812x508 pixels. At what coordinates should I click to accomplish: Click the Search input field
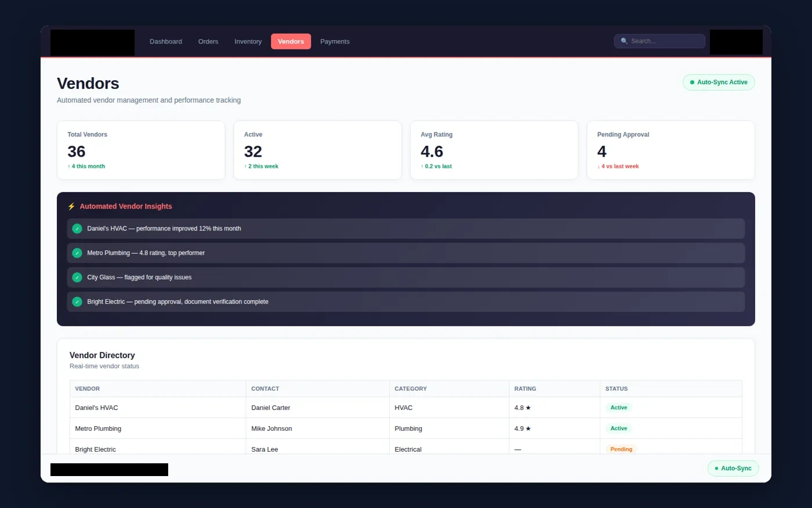(659, 41)
